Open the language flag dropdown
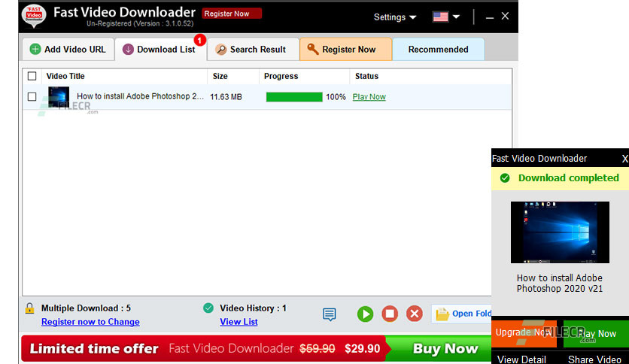The image size is (629, 364). 445,17
